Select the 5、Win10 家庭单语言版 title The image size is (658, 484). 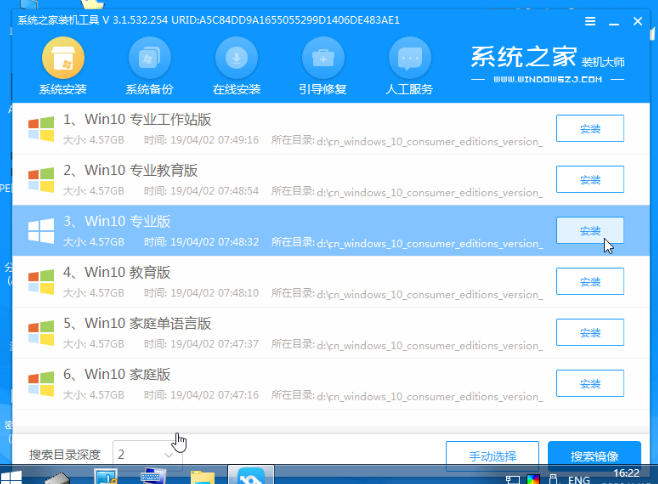pyautogui.click(x=137, y=324)
